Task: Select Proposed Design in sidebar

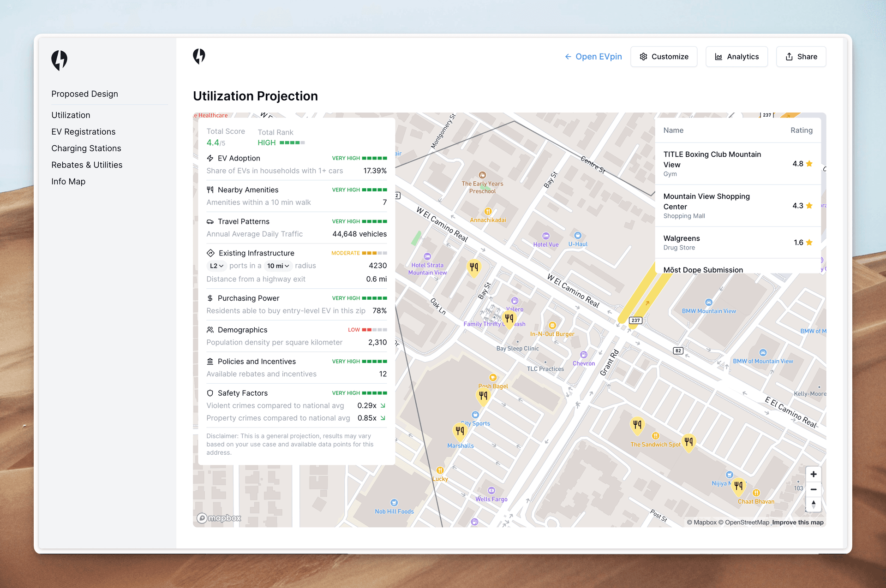Action: point(85,94)
